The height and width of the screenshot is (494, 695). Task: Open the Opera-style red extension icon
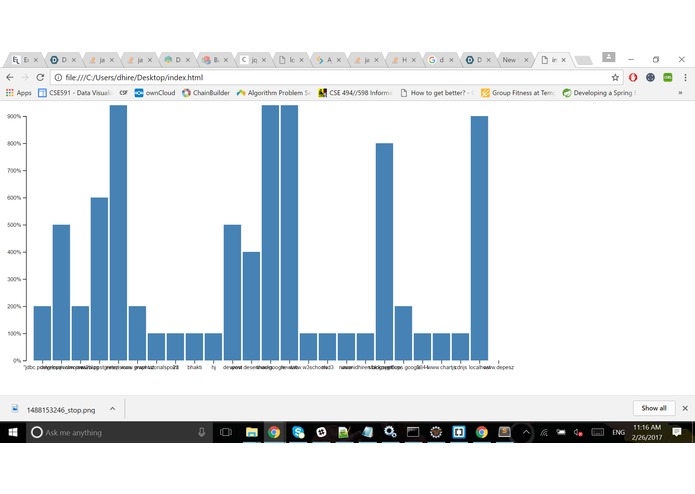coord(633,78)
